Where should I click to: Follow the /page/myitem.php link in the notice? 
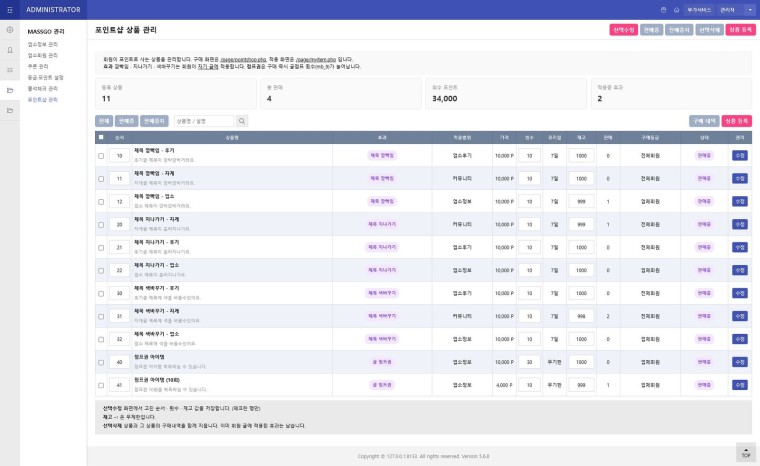[x=316, y=60]
